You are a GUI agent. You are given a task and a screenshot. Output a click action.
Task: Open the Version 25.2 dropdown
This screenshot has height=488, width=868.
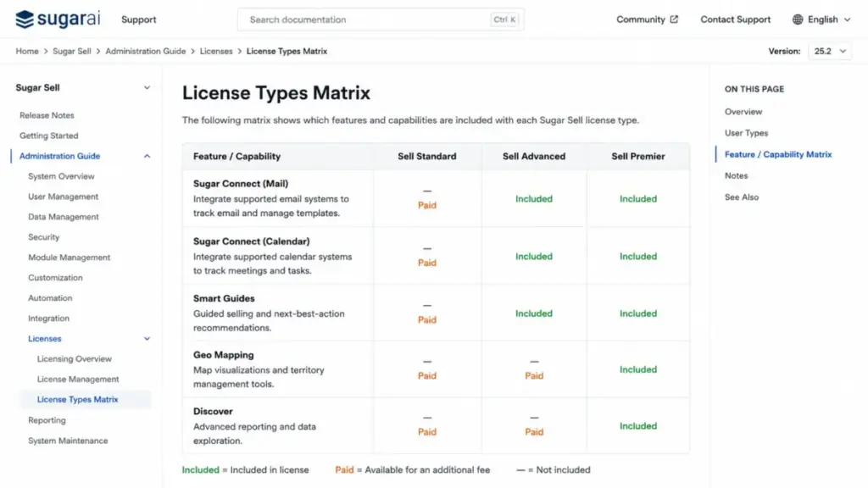830,51
